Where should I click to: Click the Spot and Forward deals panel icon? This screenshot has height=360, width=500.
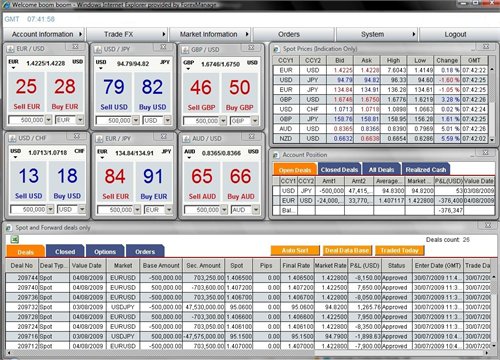point(9,228)
